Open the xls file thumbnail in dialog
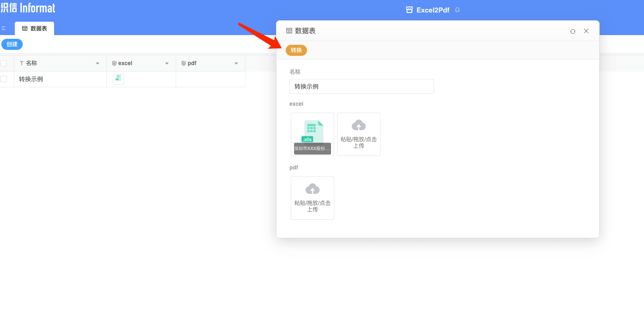 tap(313, 134)
